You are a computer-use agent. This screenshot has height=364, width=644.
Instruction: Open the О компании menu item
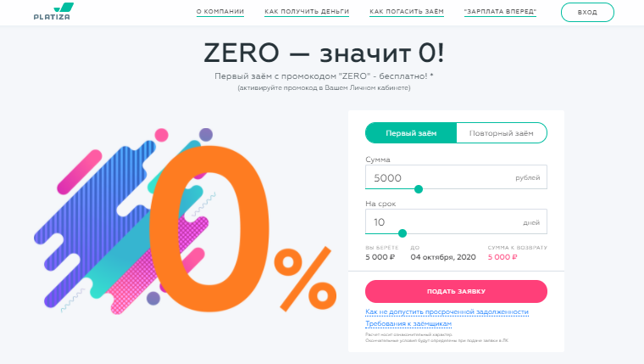point(220,12)
